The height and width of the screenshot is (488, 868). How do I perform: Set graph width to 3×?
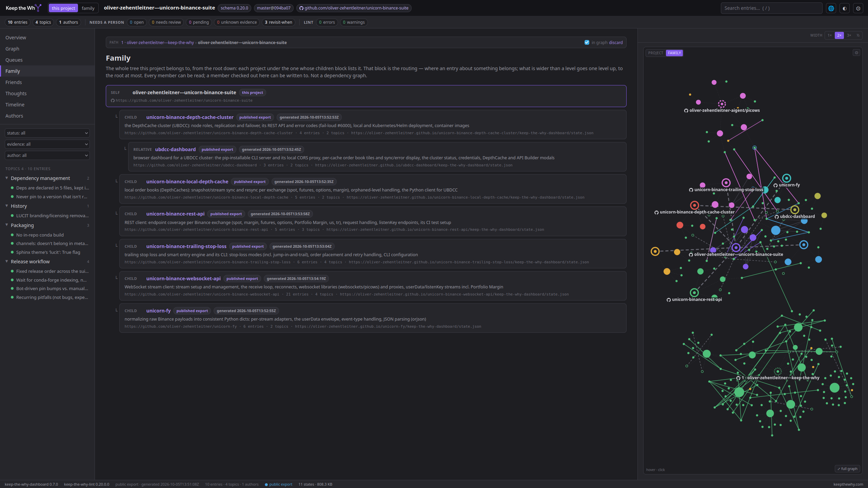click(849, 35)
